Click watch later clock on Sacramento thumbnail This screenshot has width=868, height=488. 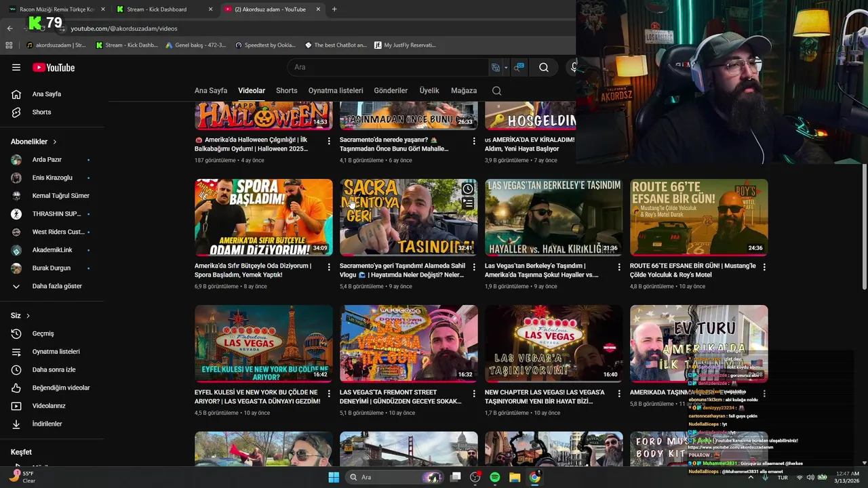[x=468, y=188]
